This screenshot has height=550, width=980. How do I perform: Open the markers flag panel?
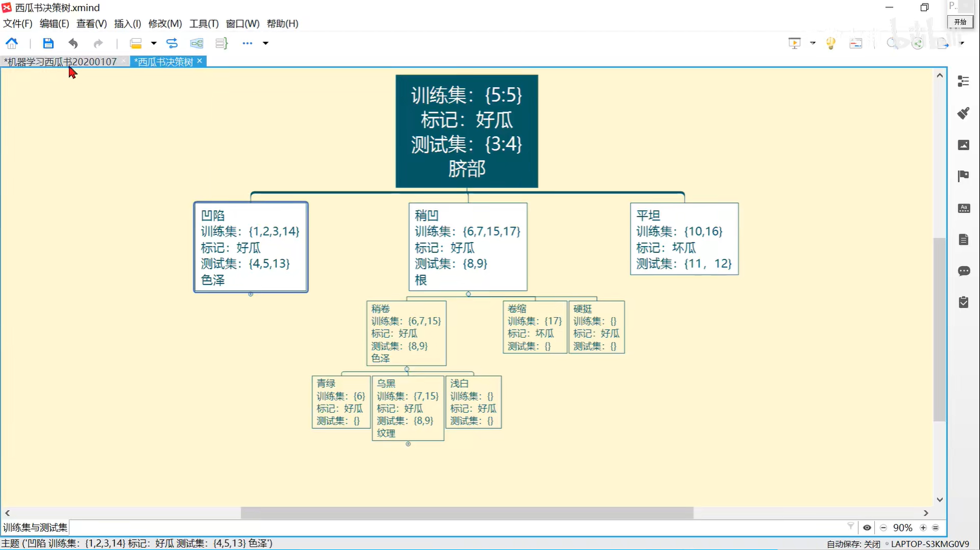pyautogui.click(x=964, y=176)
